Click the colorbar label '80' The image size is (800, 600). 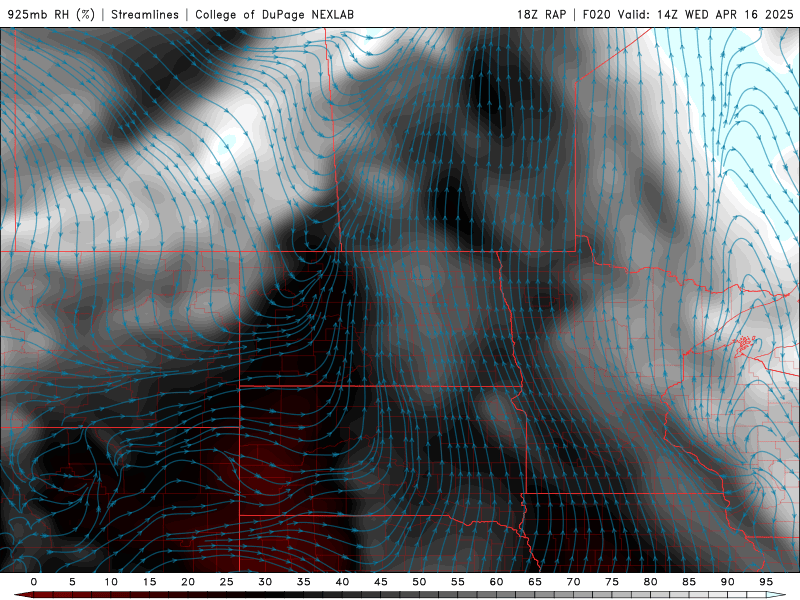650,582
